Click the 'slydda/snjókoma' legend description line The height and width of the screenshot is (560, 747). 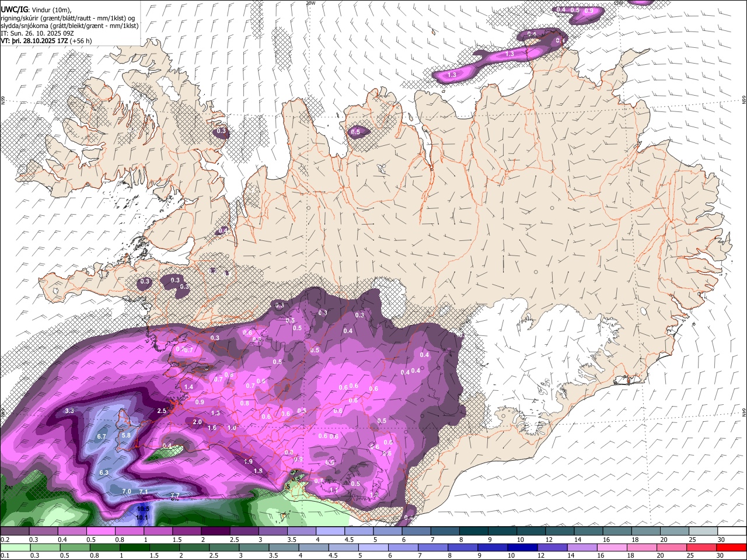click(x=69, y=26)
